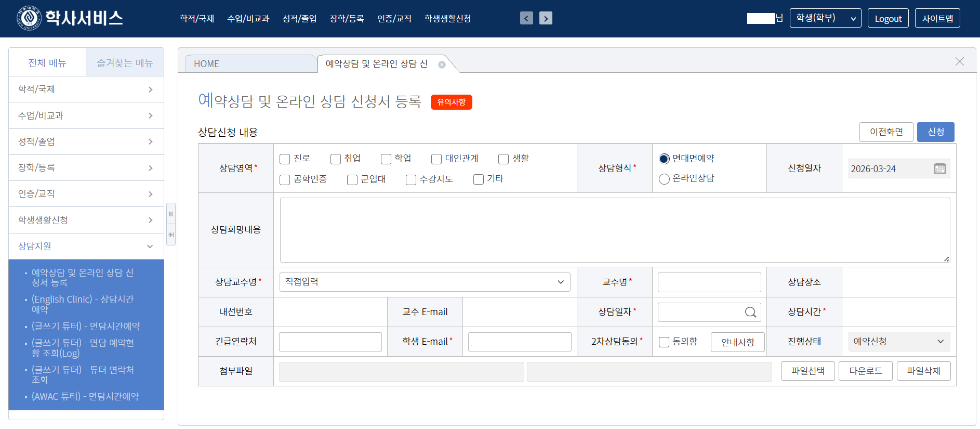Enable the 동의함 consent checkbox
Screen dimensions: 980x429
point(664,342)
